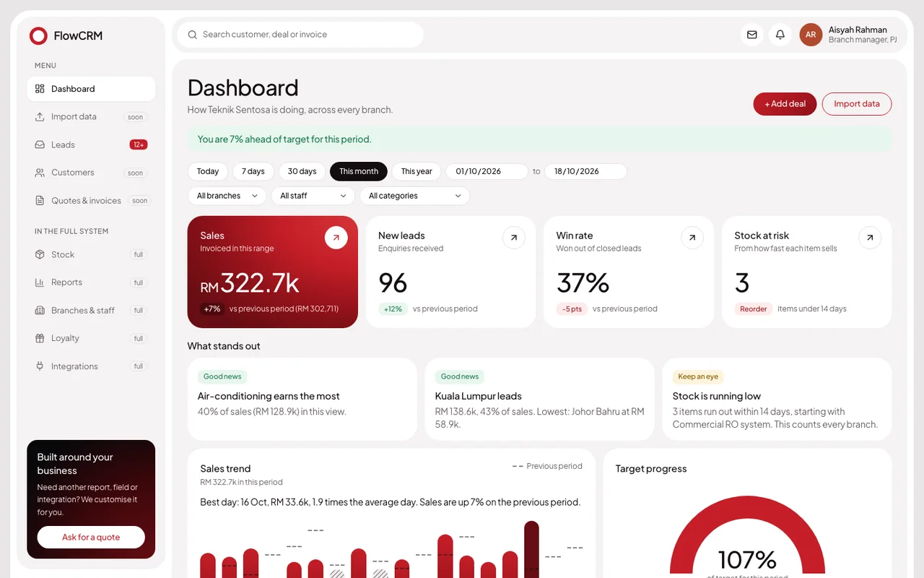Go to Dashboard in the menu
Image resolution: width=924 pixels, height=578 pixels.
[x=91, y=89]
